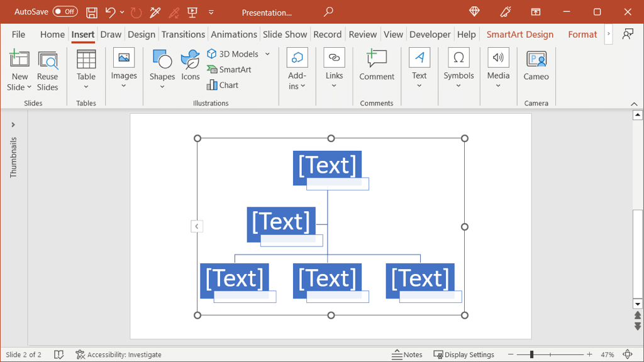Expand the Shapes gallery dropdown
The image size is (644, 362).
tap(162, 87)
